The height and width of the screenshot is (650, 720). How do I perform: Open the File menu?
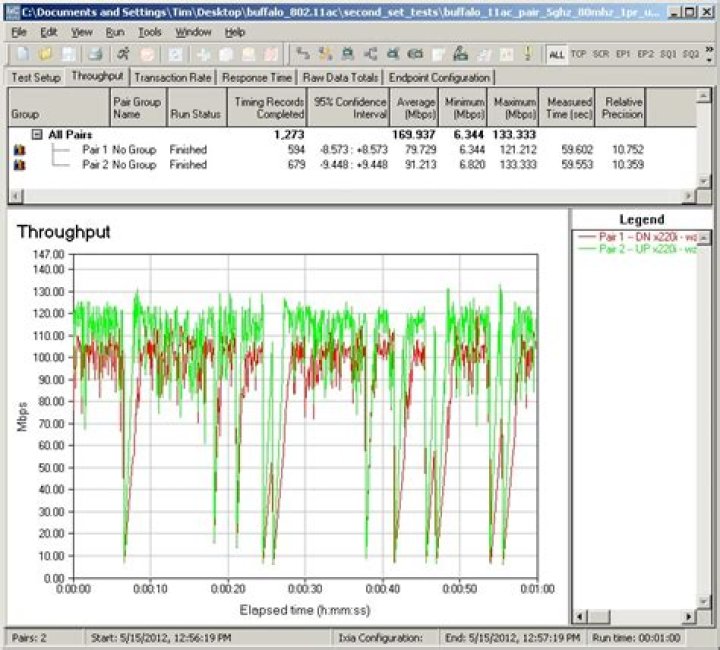19,32
